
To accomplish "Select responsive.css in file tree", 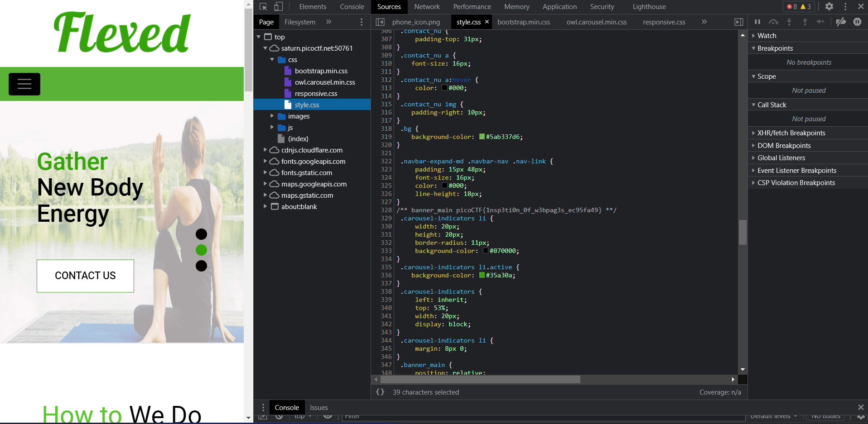I will [316, 94].
